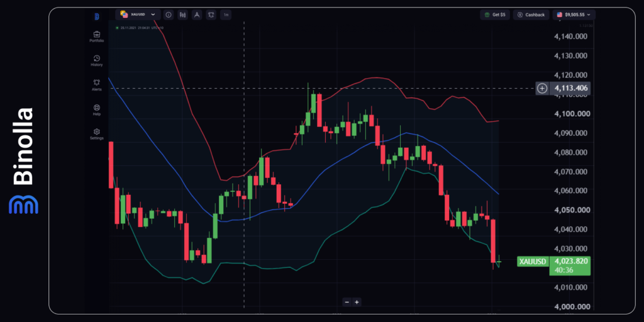The width and height of the screenshot is (644, 322).
Task: Click the 4,080.000 price axis label
Action: pyautogui.click(x=571, y=152)
